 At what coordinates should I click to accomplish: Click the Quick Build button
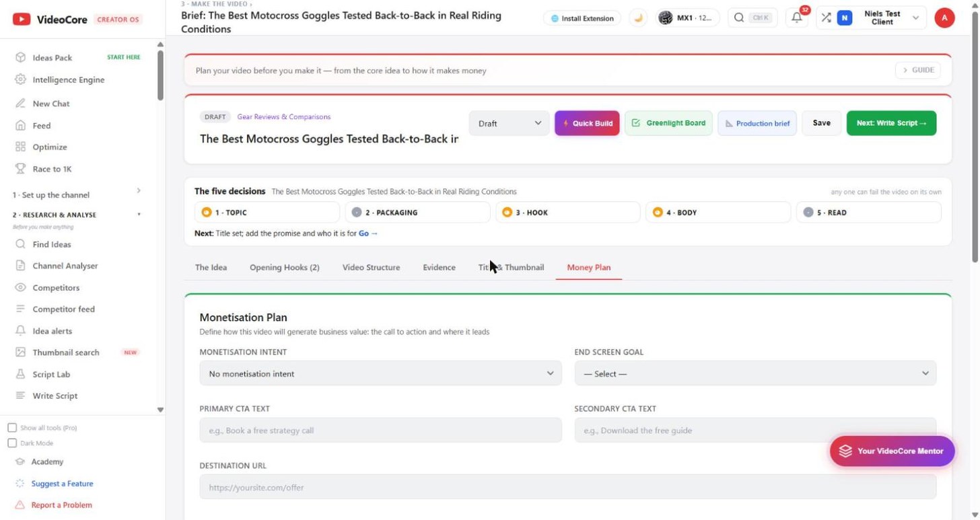click(x=587, y=123)
